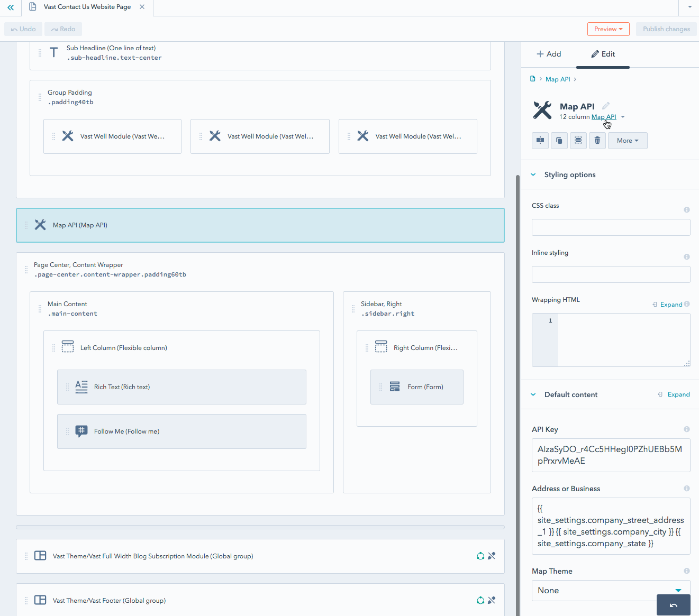Image resolution: width=699 pixels, height=616 pixels.
Task: Expand the Default content panel
Action: pos(674,394)
